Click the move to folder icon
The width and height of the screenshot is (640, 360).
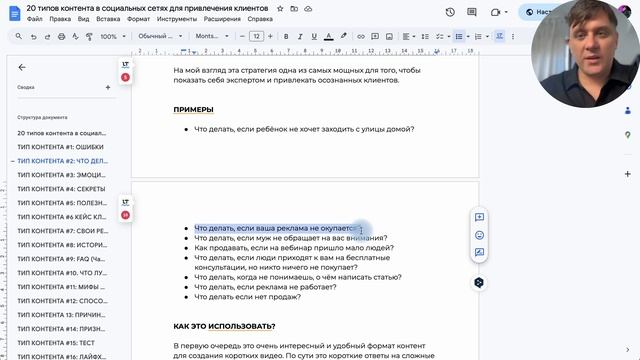294,9
